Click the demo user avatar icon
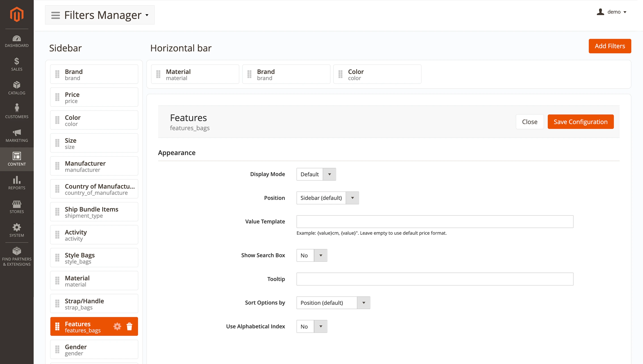Viewport: 643px width, 364px height. pyautogui.click(x=600, y=12)
